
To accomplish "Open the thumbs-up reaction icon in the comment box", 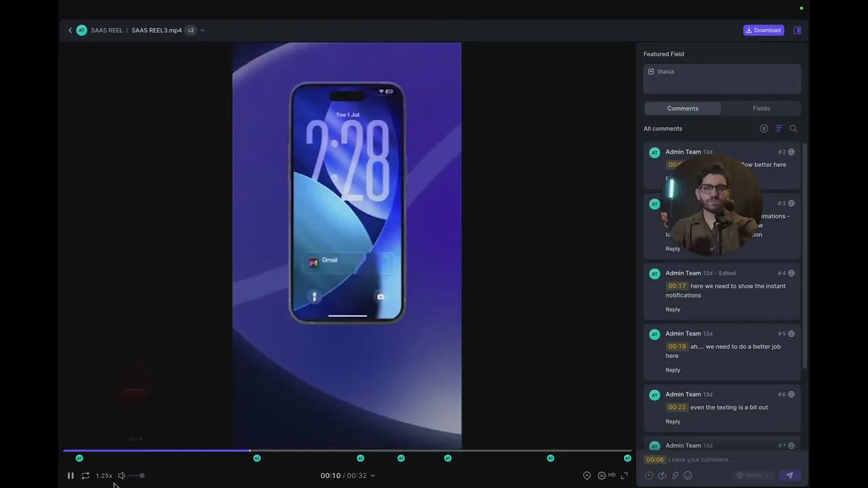I will pos(663,476).
